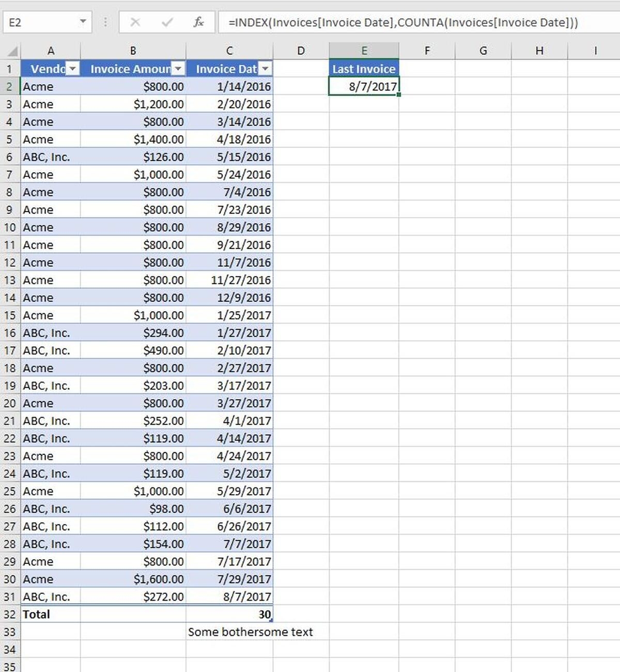Select column E header
Viewport: 620px width, 672px height.
pos(364,51)
